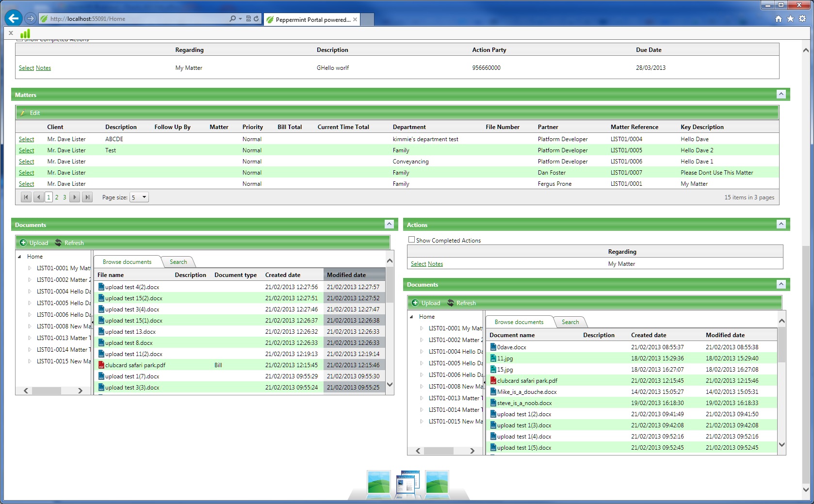This screenshot has width=814, height=504.
Task: Collapse the Matters panel
Action: click(x=781, y=94)
